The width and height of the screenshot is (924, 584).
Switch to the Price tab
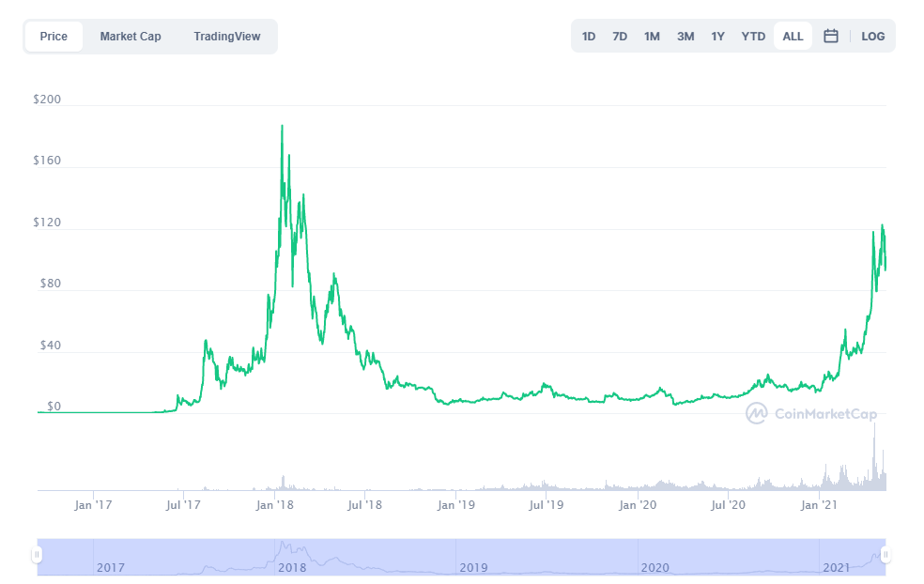(x=54, y=36)
